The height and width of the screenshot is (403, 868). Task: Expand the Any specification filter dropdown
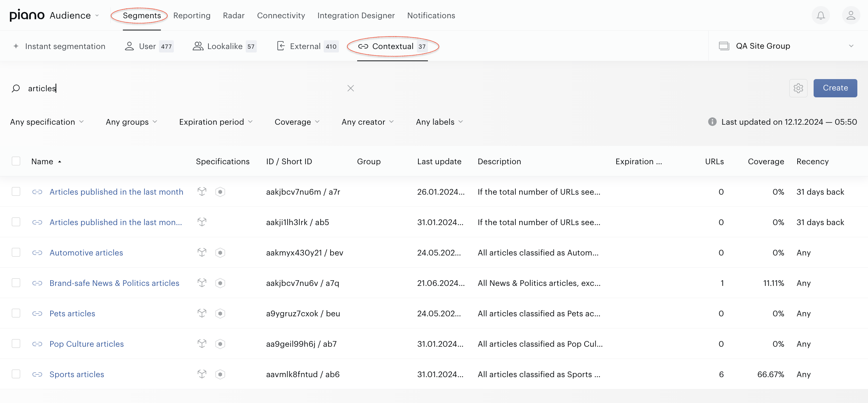(47, 122)
